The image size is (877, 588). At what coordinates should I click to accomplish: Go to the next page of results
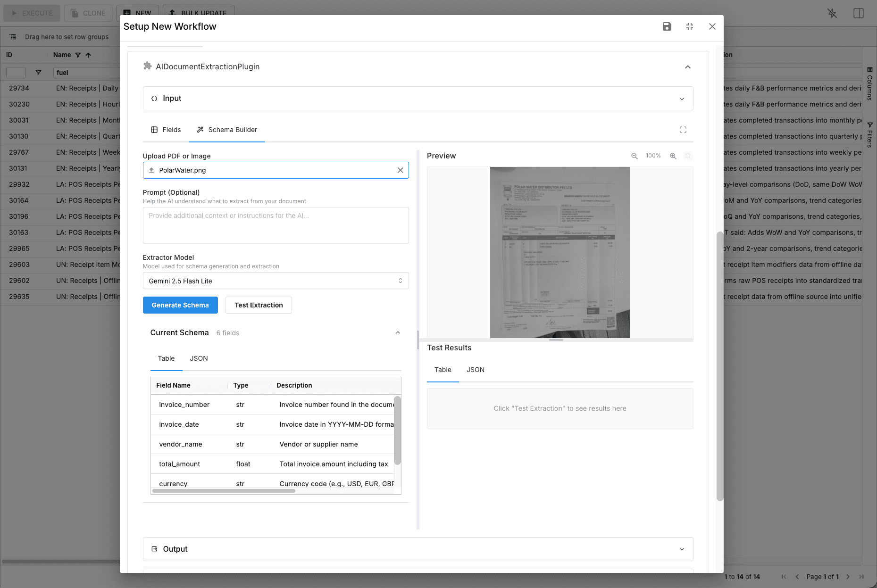point(848,577)
